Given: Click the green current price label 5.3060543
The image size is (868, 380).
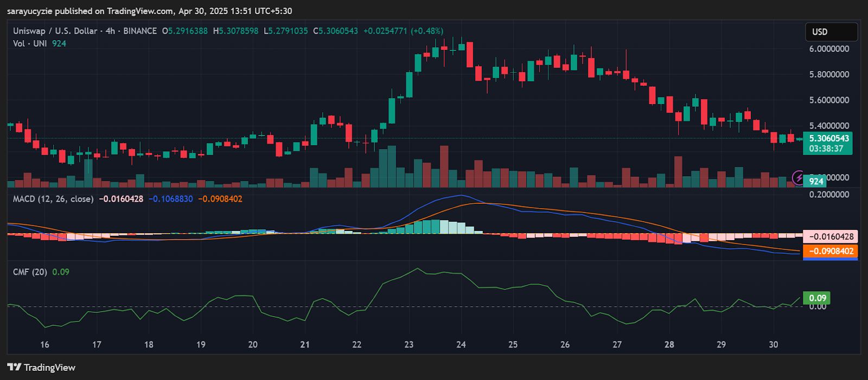Looking at the screenshot, I should [x=828, y=143].
